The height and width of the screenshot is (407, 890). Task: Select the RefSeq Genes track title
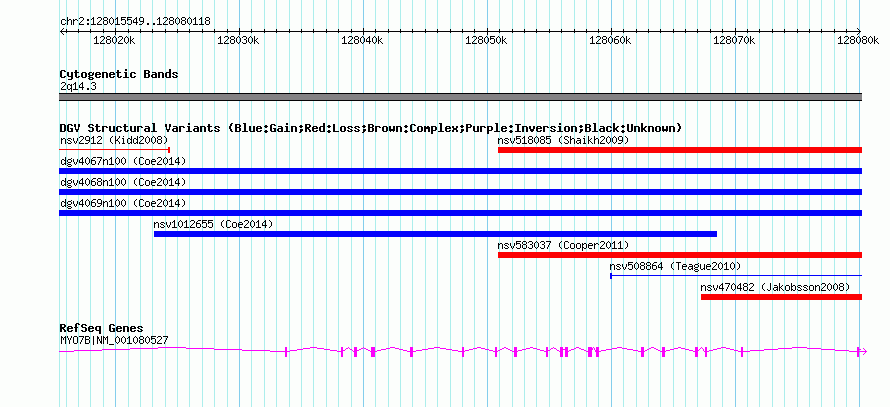pyautogui.click(x=102, y=328)
